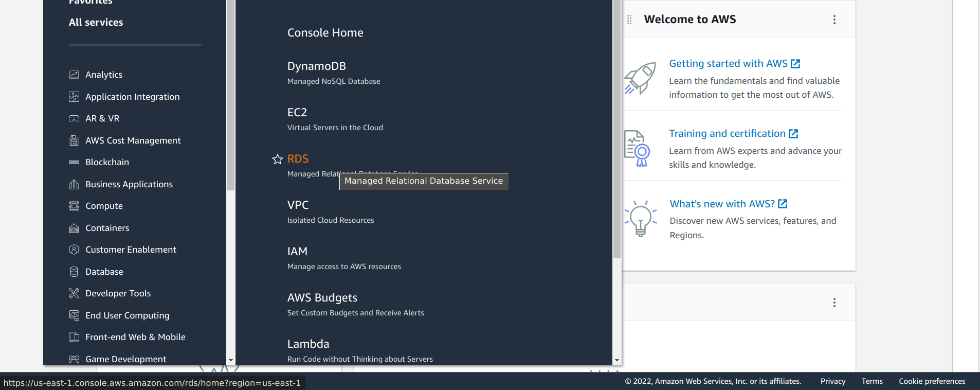Open the second widget's three-dot menu

pos(834,303)
